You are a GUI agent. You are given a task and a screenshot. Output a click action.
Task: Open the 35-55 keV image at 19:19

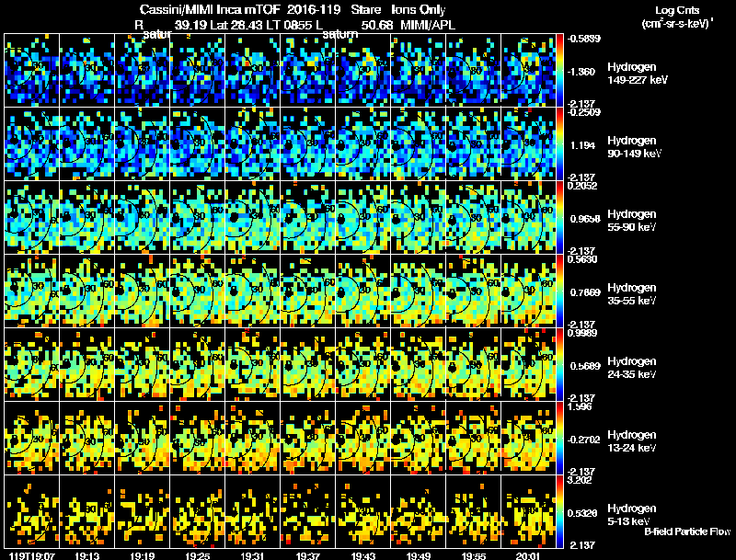(x=143, y=291)
